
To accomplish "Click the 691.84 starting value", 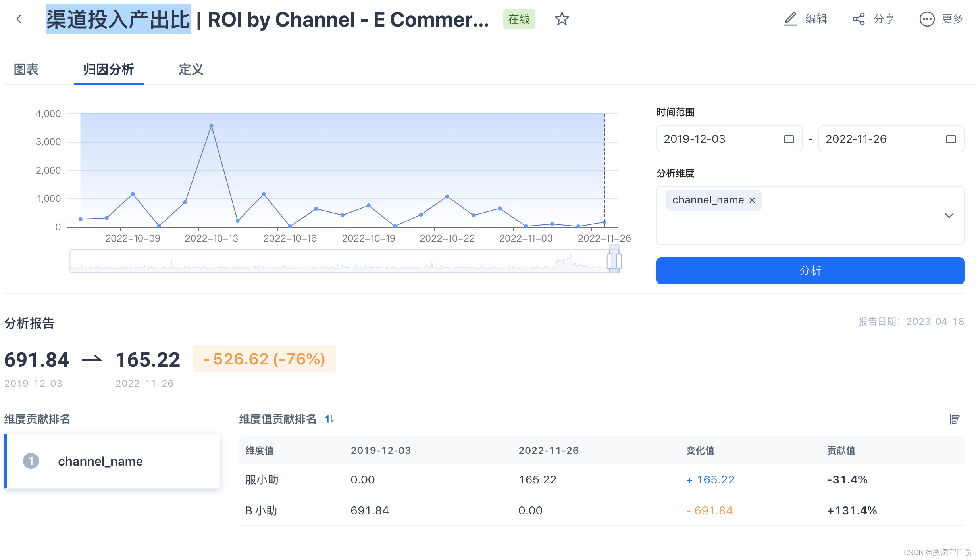I will click(x=37, y=360).
